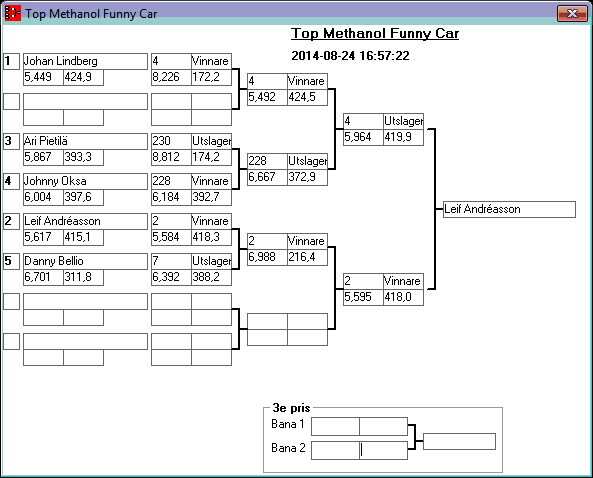Select the 5,584 time cell
Viewport: 593px width, 478px height.
pyautogui.click(x=171, y=237)
